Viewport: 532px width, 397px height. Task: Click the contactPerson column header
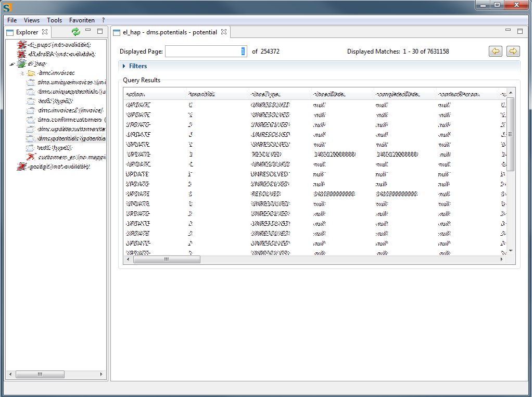click(467, 94)
